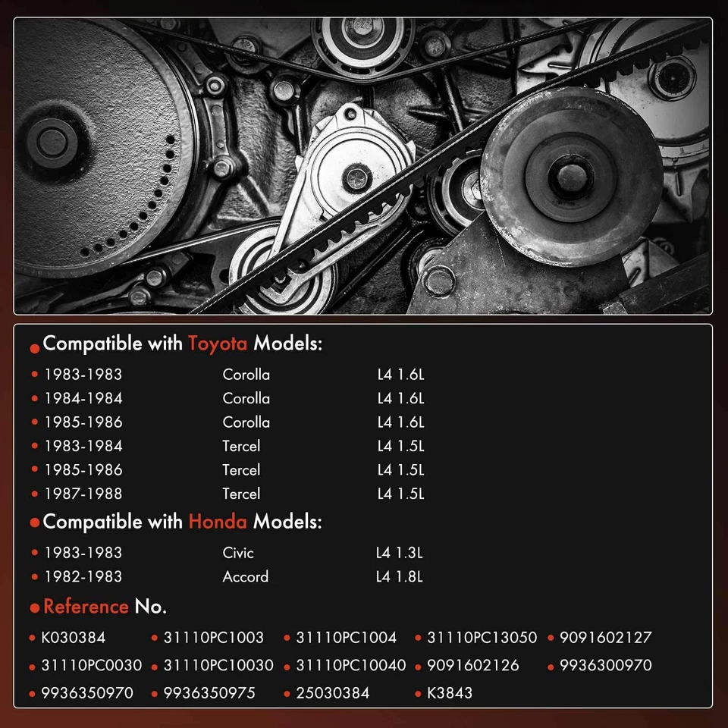Click the 'Accord' model name
Viewport: 728px width, 728px height.
(246, 576)
